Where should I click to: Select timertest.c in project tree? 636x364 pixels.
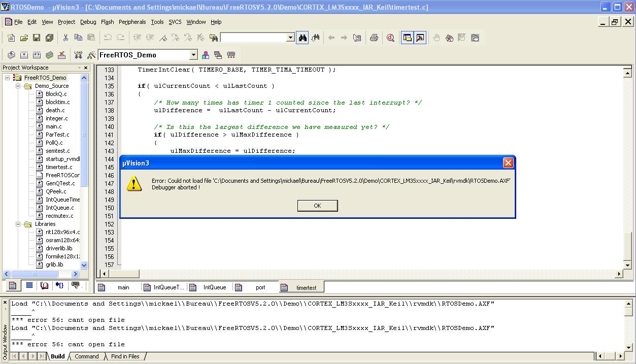(59, 167)
